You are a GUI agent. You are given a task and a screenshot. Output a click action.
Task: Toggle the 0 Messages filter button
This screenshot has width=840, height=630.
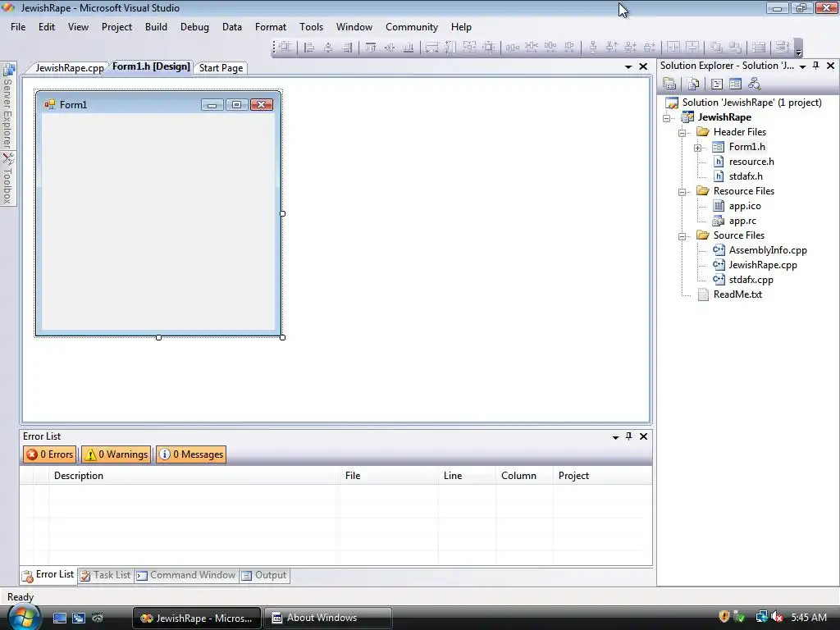click(191, 454)
